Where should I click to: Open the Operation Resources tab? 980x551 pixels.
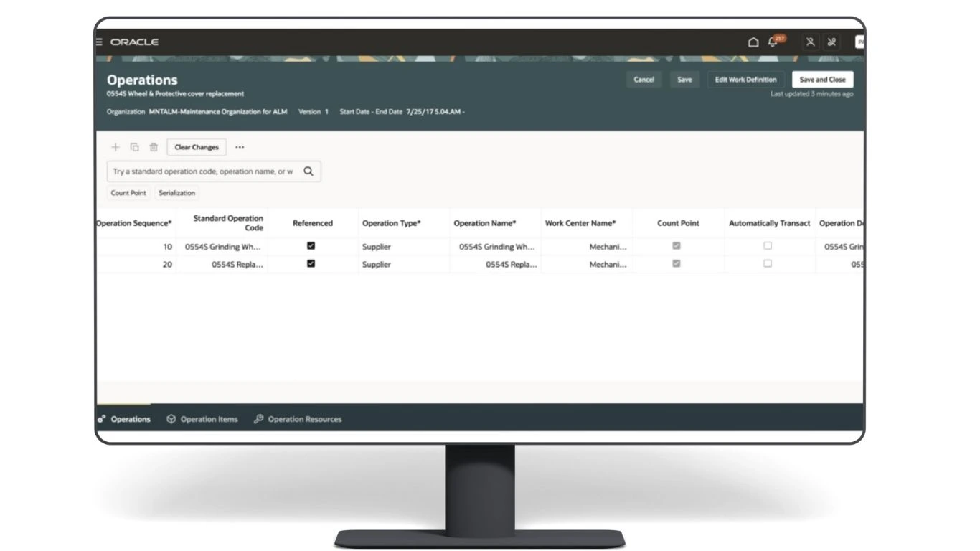pos(298,419)
